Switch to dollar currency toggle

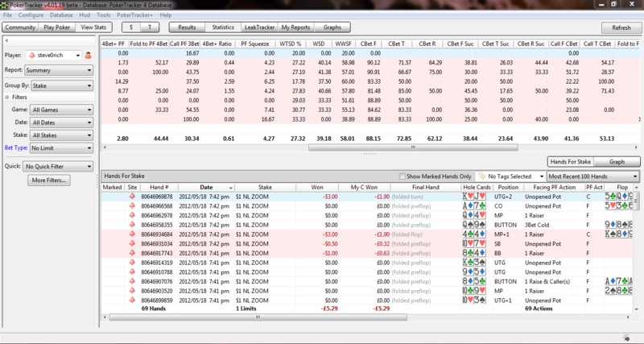(131, 27)
